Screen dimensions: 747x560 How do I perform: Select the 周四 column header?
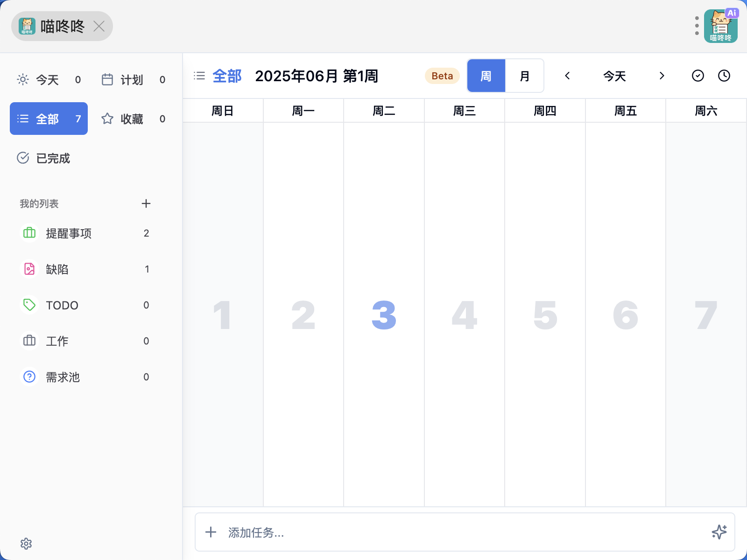545,111
